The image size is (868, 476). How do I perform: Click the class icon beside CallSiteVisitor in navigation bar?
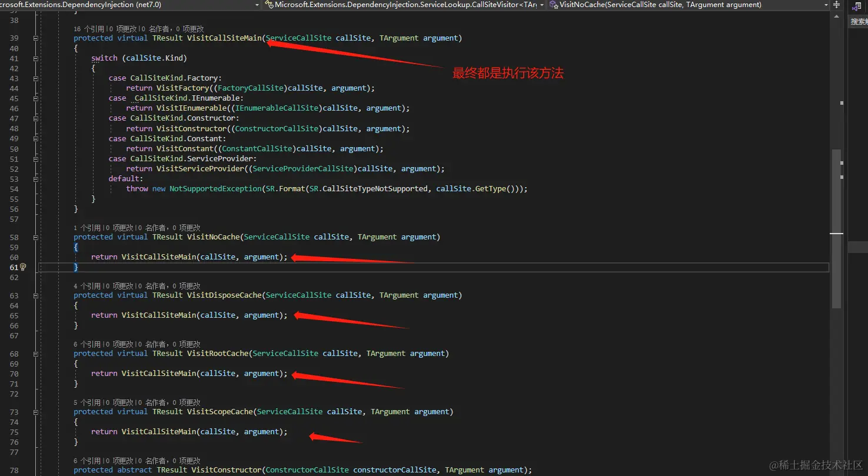(x=270, y=5)
